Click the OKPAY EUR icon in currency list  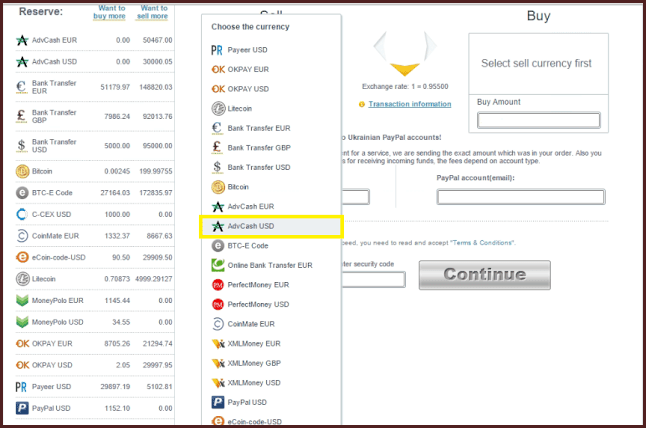[x=218, y=70]
